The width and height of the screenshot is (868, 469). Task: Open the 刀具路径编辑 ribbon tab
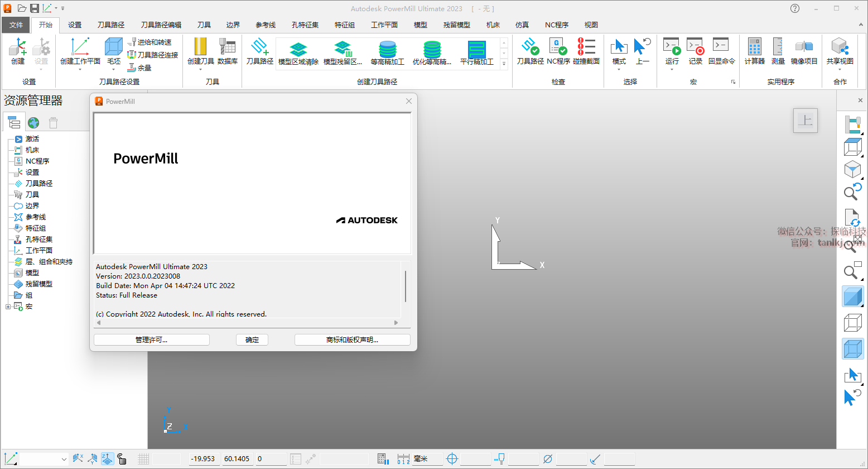pos(161,25)
